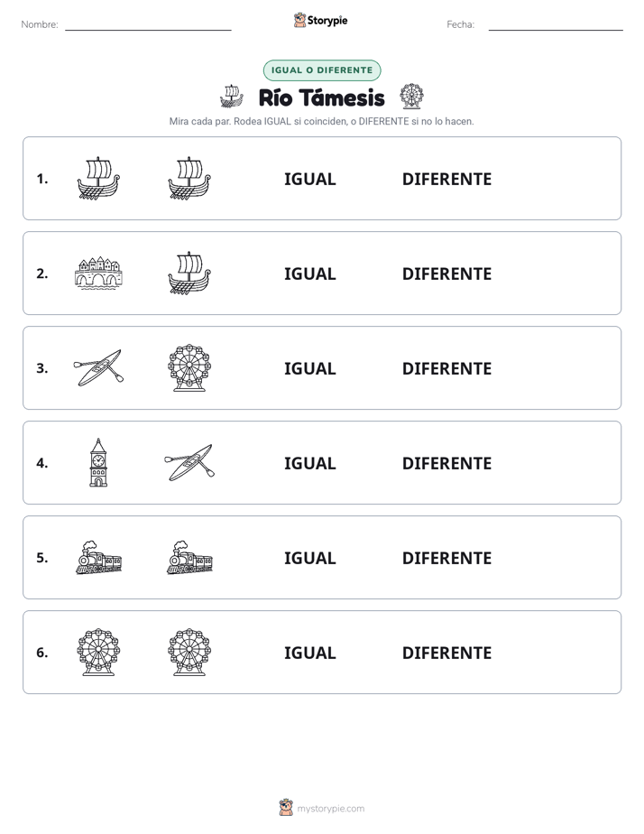Image resolution: width=644 pixels, height=834 pixels.
Task: Click the Ferris wheel icon in row 3
Action: click(x=189, y=367)
